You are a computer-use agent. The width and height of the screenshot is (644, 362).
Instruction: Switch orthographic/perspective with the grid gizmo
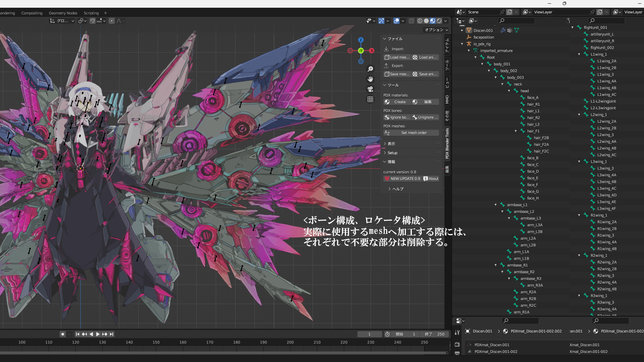370,99
